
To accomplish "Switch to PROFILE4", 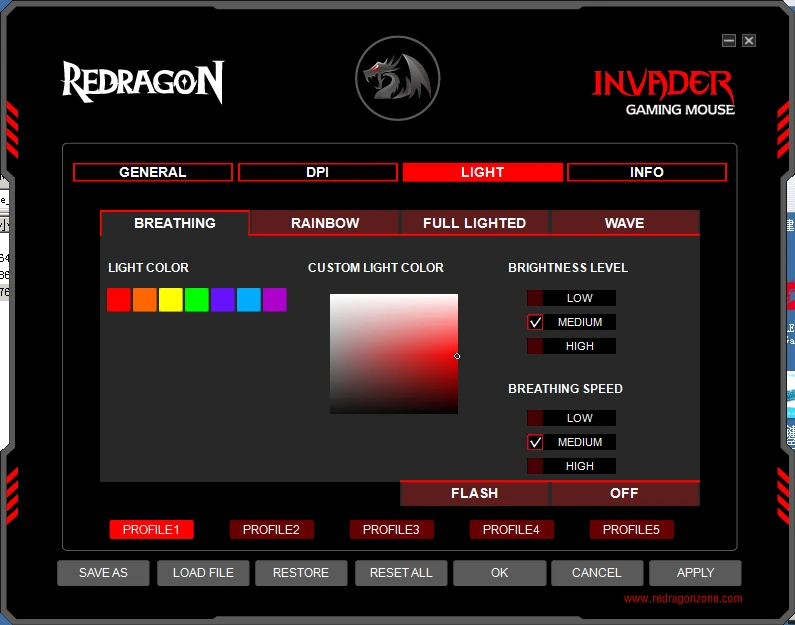I will (x=511, y=530).
